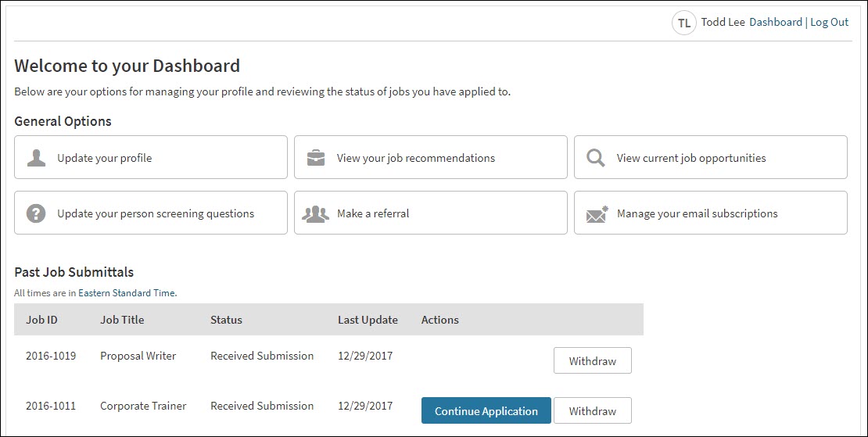Click the magnifying glass job opportunities icon
The width and height of the screenshot is (868, 437).
(x=596, y=158)
